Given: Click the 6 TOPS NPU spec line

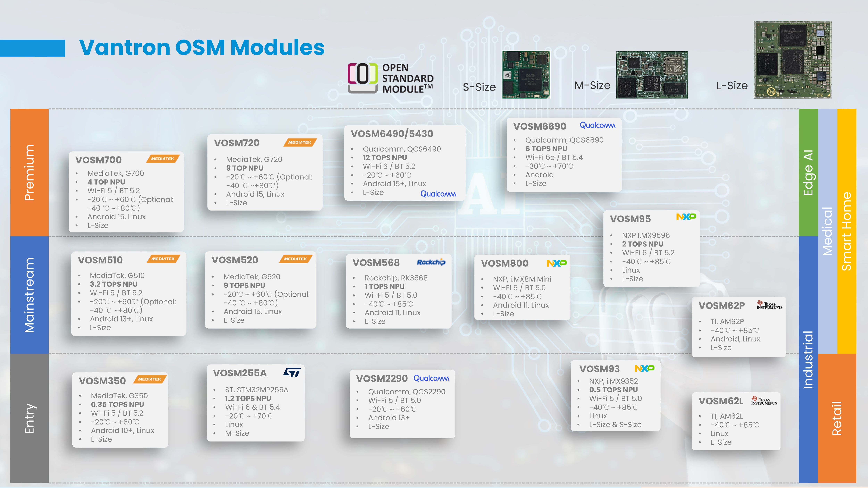Looking at the screenshot, I should (x=546, y=149).
